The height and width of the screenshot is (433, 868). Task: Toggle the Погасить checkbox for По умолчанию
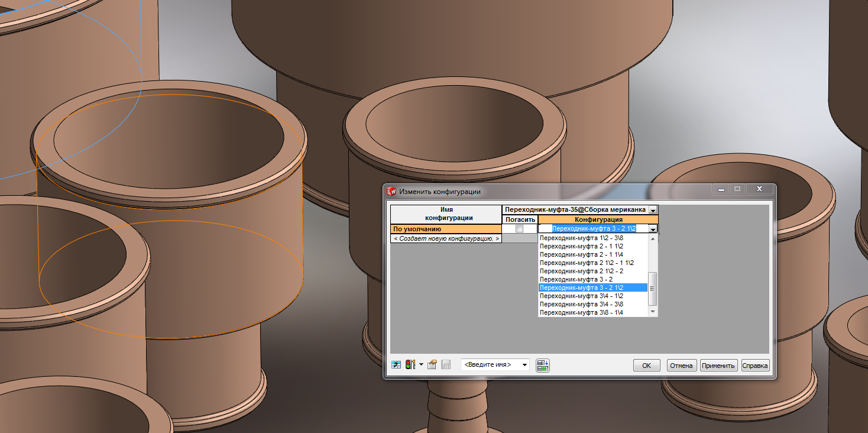tap(520, 228)
